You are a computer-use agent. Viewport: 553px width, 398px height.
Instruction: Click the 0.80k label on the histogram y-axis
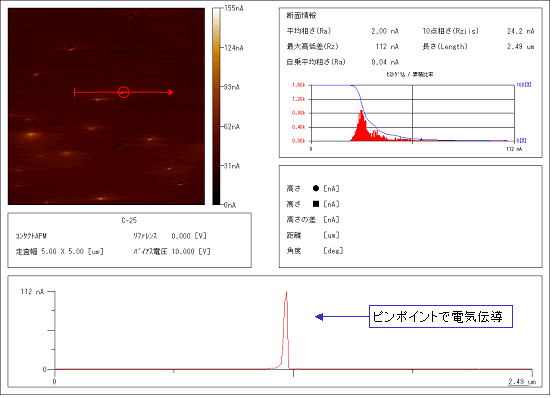tap(298, 113)
